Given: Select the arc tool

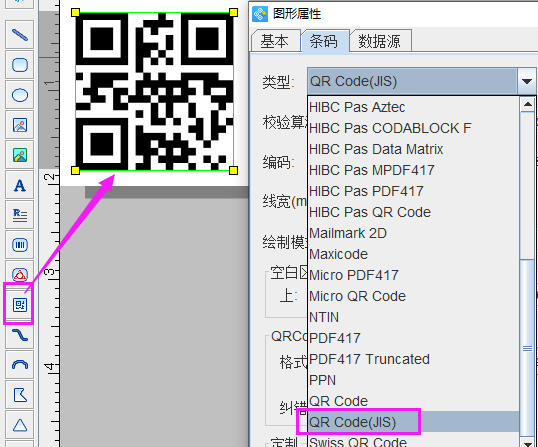Looking at the screenshot, I should [x=20, y=365].
